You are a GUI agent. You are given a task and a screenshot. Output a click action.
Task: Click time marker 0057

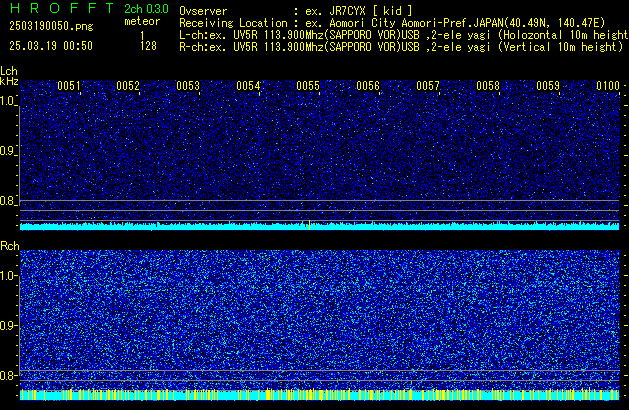(x=428, y=86)
